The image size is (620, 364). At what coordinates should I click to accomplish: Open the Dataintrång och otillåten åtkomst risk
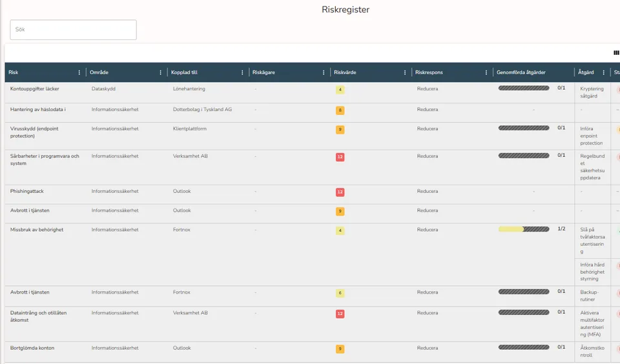[x=38, y=316]
